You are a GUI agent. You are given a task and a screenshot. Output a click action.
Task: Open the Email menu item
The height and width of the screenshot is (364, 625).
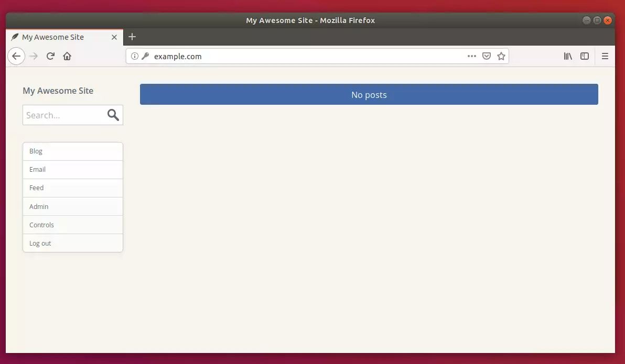click(73, 170)
